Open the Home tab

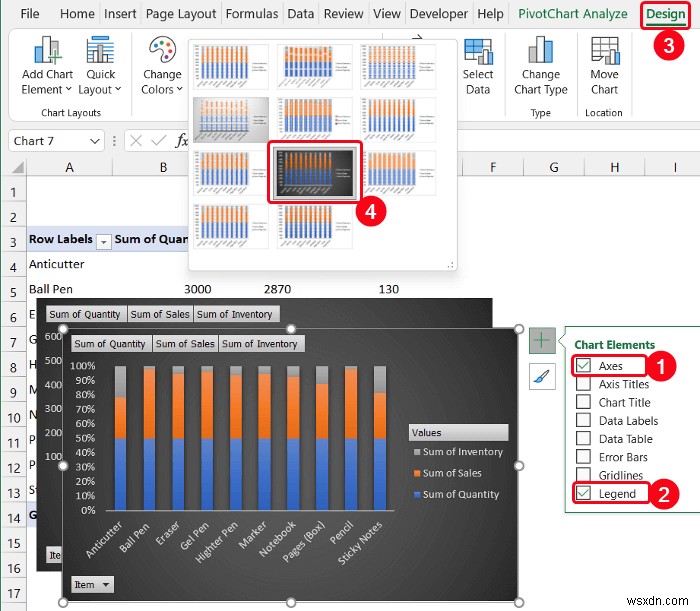pos(77,14)
